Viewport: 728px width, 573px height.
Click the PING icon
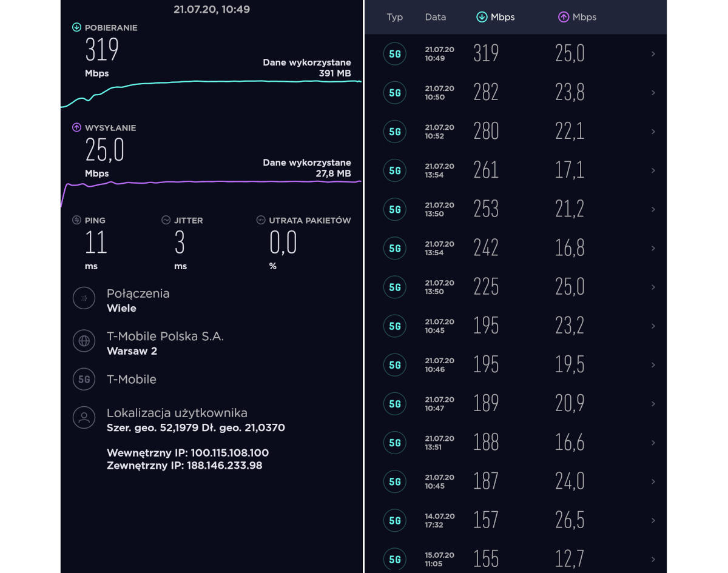click(76, 220)
